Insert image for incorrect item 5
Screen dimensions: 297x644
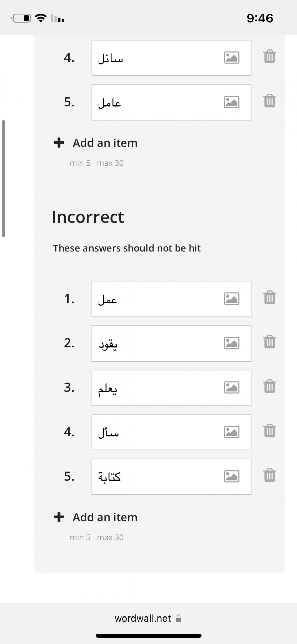(232, 476)
